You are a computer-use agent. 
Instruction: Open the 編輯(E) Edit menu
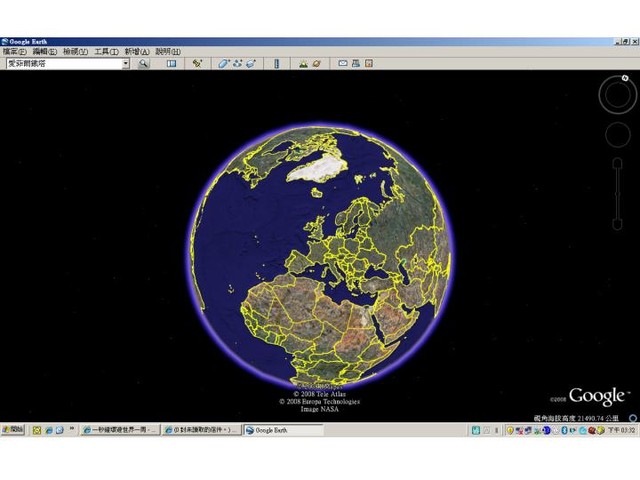tap(44, 52)
